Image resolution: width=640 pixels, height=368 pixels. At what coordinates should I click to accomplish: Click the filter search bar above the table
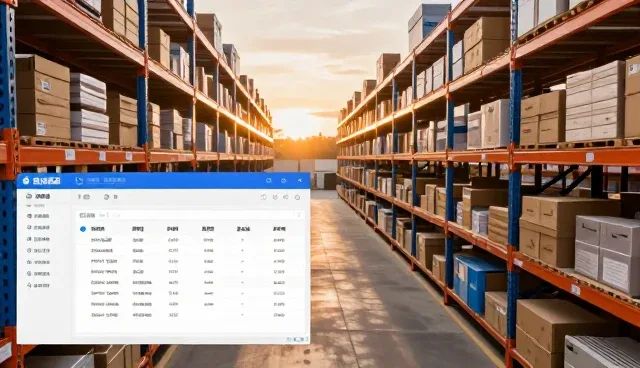click(191, 215)
